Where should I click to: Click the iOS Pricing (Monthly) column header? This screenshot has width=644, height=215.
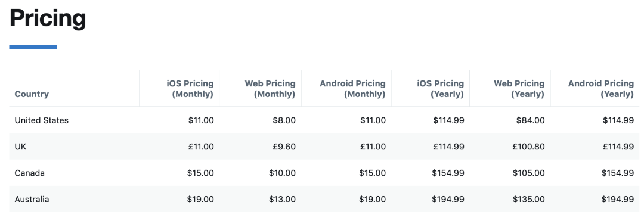pos(190,89)
